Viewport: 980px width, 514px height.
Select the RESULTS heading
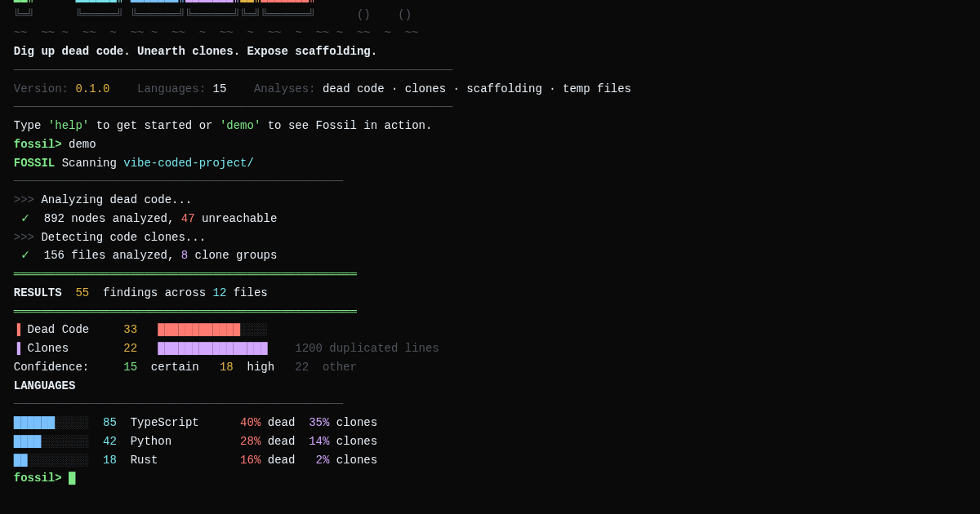(38, 293)
